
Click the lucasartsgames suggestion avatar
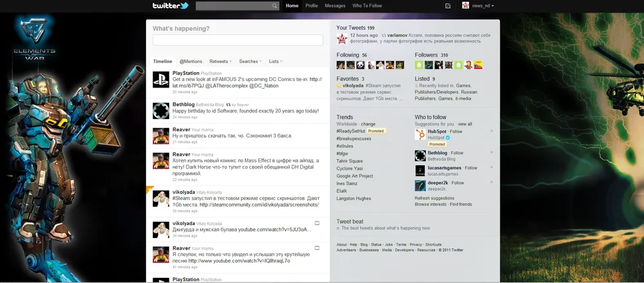420,170
